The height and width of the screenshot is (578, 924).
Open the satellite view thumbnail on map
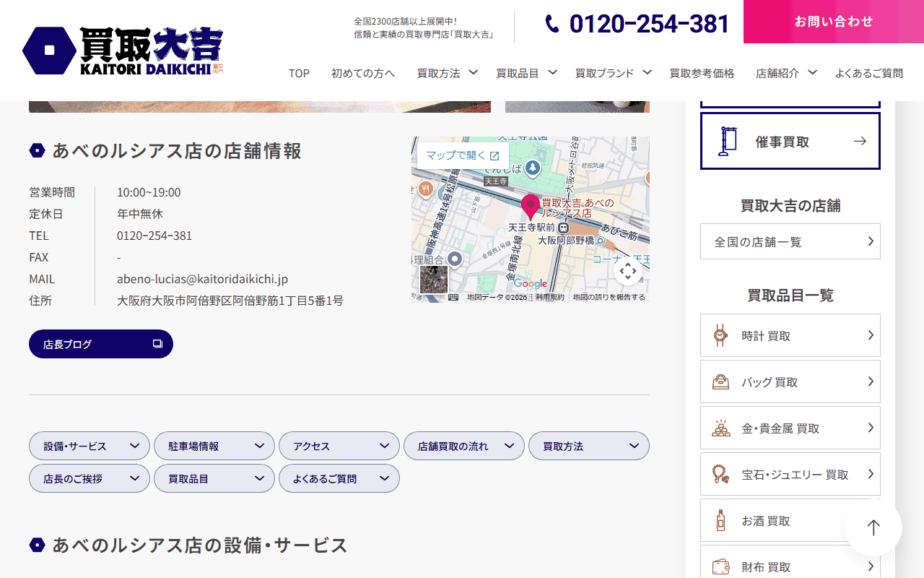pos(434,280)
